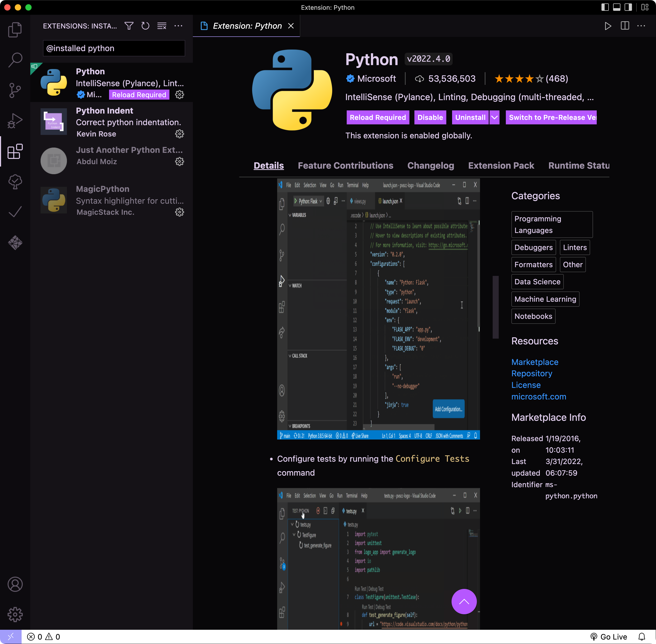Click the Disable button

430,117
